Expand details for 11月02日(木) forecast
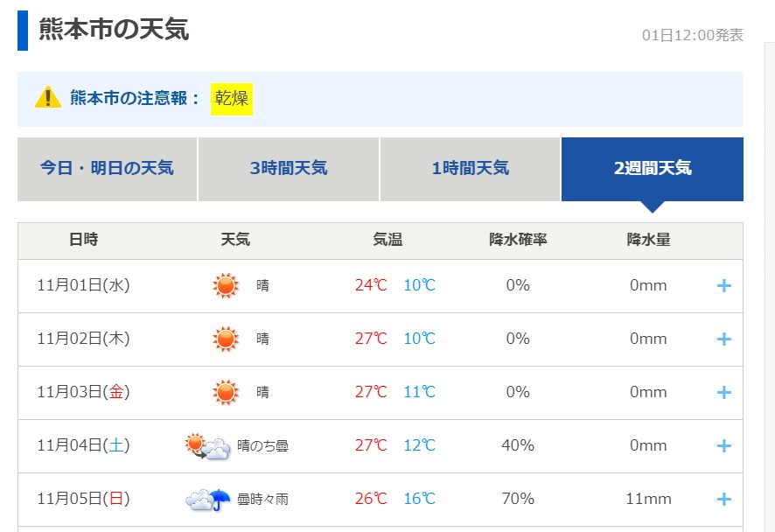 tap(723, 339)
